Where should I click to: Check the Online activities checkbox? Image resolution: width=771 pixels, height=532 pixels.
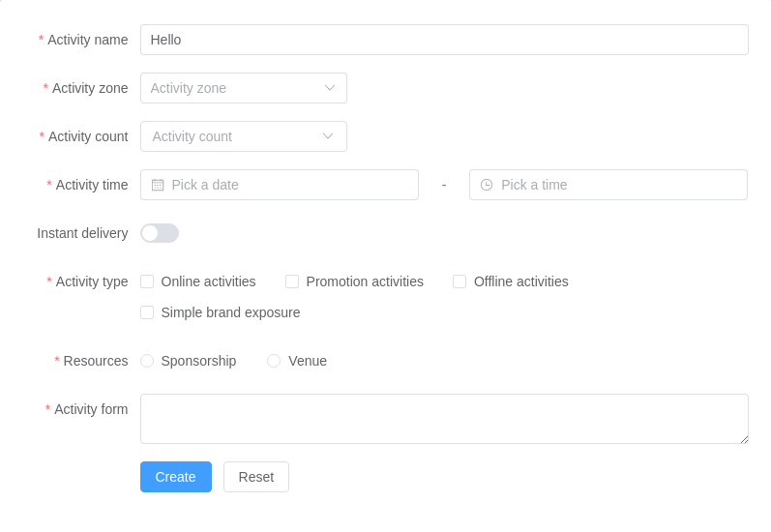(147, 281)
